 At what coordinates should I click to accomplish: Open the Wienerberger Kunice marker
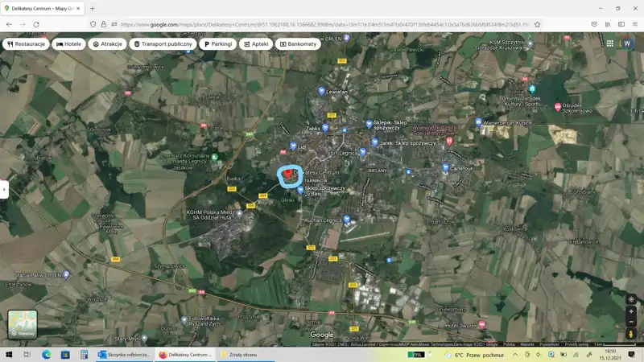[x=478, y=122]
